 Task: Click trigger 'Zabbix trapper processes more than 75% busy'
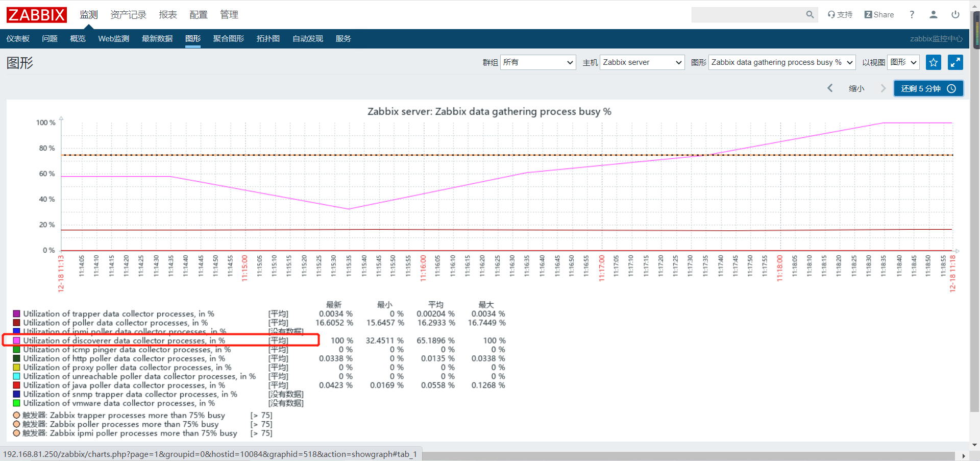click(124, 415)
